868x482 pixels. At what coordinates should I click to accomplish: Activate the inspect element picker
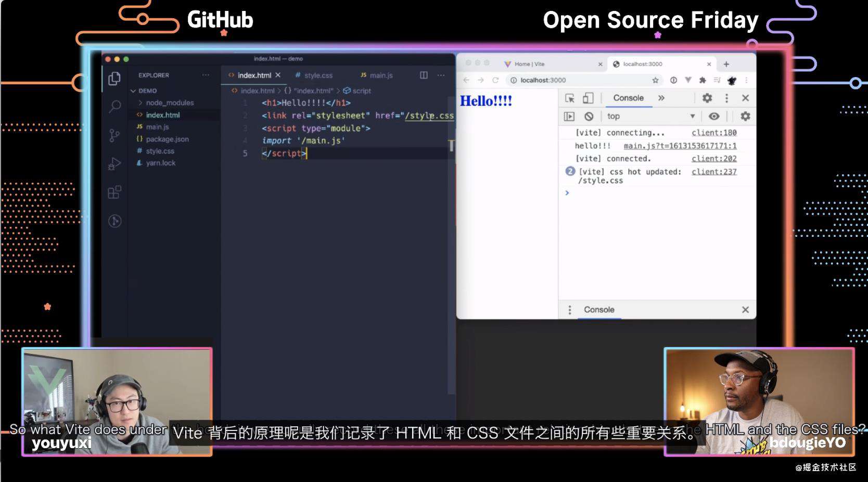click(x=570, y=98)
